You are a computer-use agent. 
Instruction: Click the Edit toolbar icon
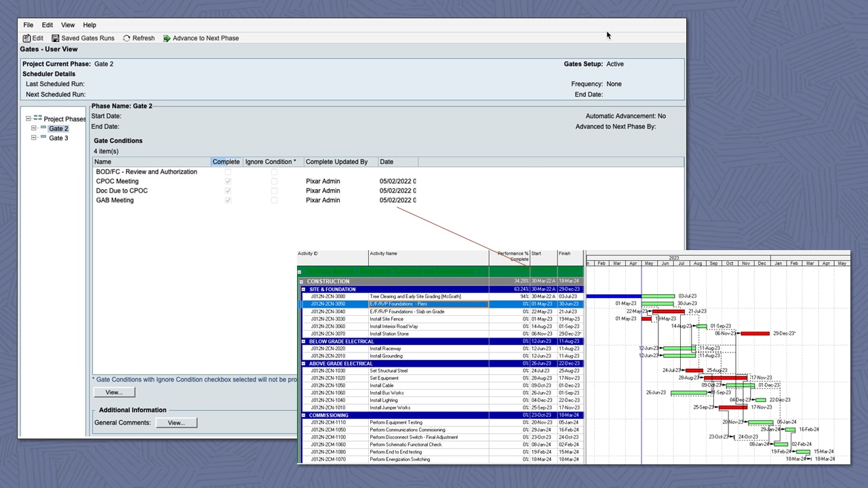(x=26, y=39)
